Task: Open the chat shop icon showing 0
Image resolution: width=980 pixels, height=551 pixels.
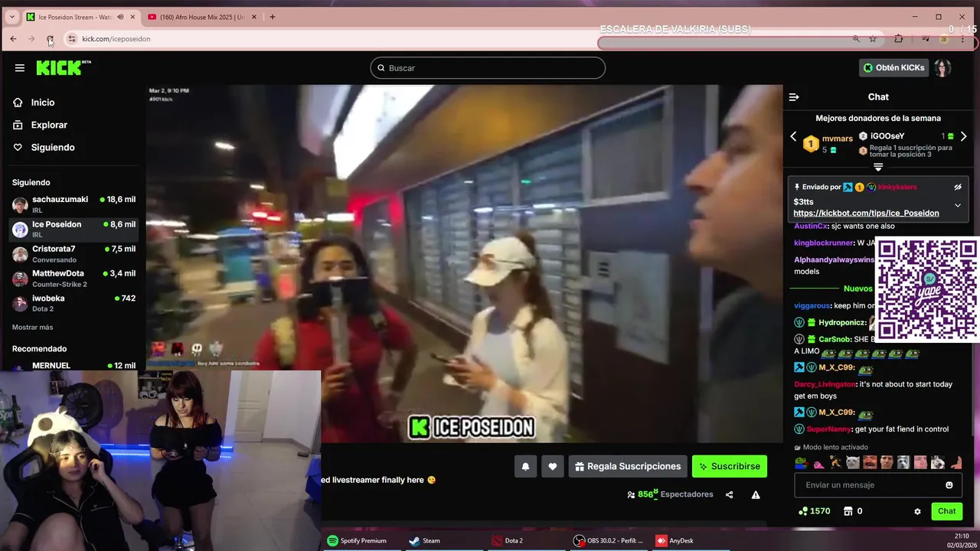Action: coord(853,511)
